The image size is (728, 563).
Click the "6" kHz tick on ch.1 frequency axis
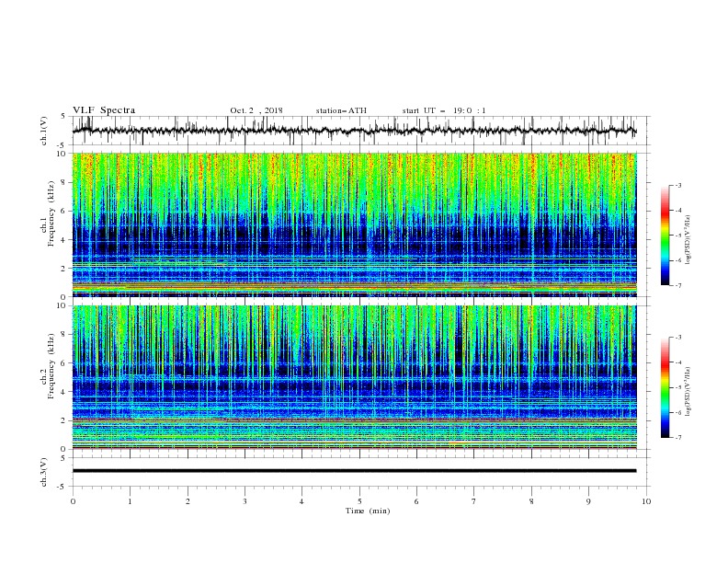click(x=63, y=212)
